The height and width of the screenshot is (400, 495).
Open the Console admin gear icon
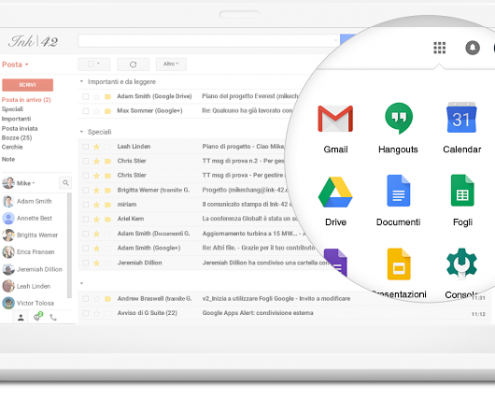(462, 263)
